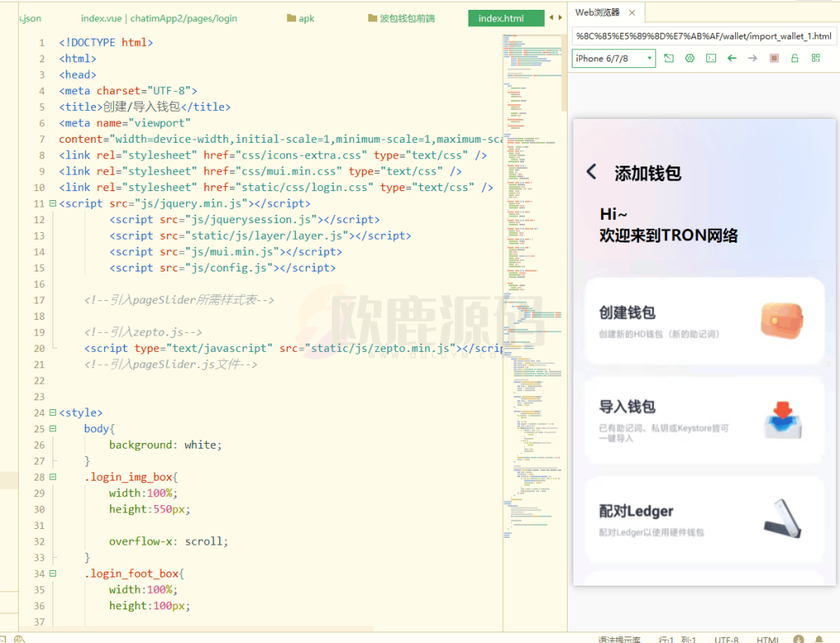The height and width of the screenshot is (643, 840).
Task: Fold the .login_img_box rule at line 28
Action: coord(52,477)
